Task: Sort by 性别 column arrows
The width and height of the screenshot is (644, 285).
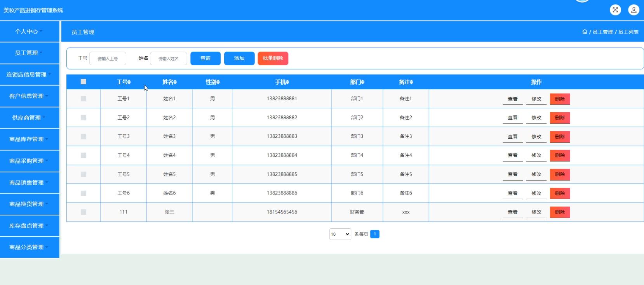Action: click(x=218, y=82)
